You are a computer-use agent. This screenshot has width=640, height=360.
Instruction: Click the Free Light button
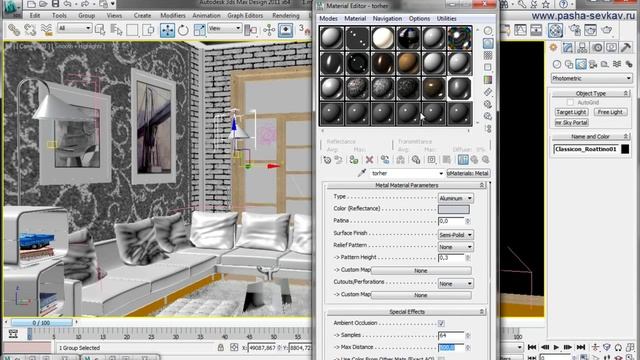pyautogui.click(x=610, y=112)
